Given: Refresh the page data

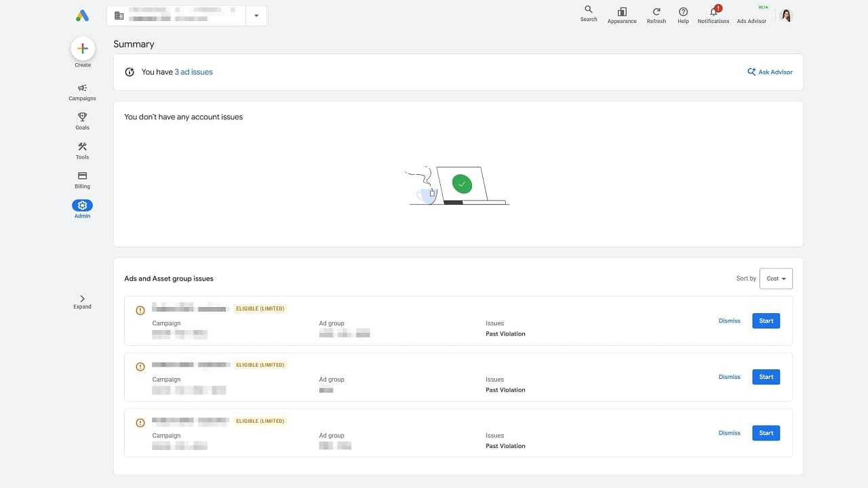Looking at the screenshot, I should coord(656,15).
